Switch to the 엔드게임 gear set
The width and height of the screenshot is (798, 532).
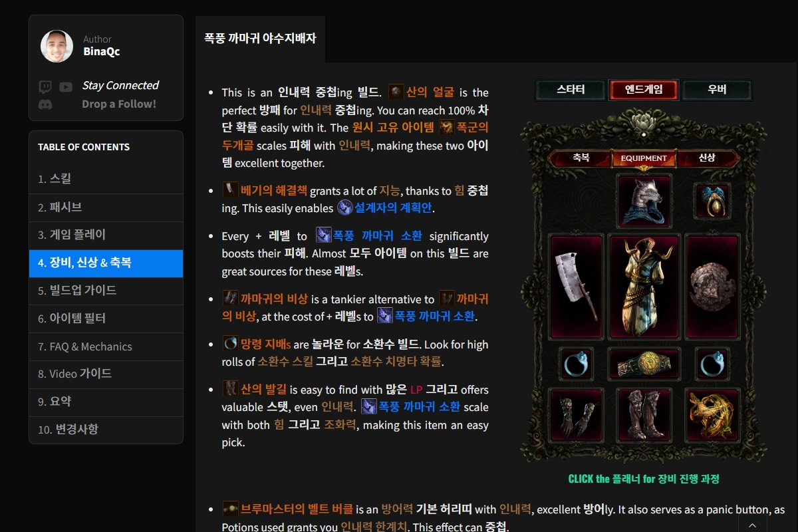(x=644, y=90)
